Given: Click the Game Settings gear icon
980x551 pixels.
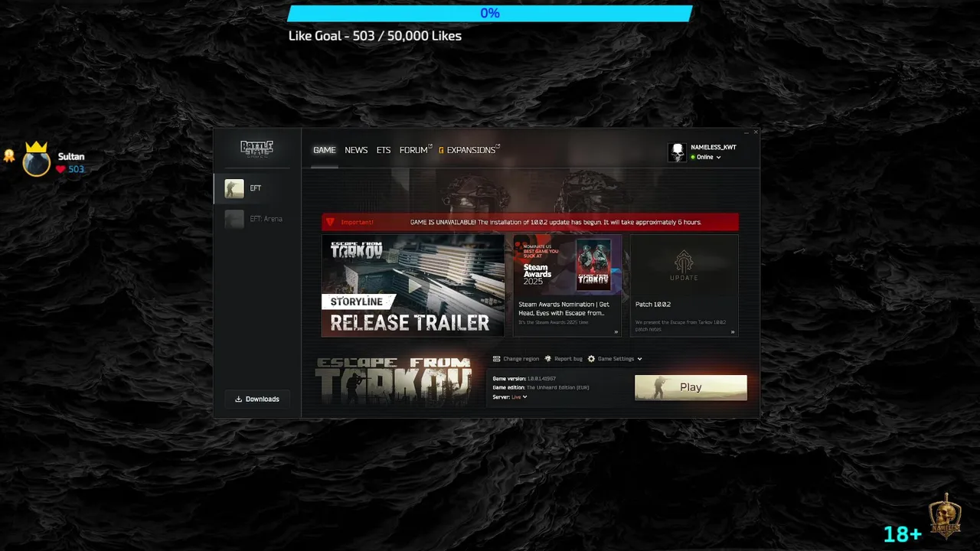Looking at the screenshot, I should click(x=591, y=359).
